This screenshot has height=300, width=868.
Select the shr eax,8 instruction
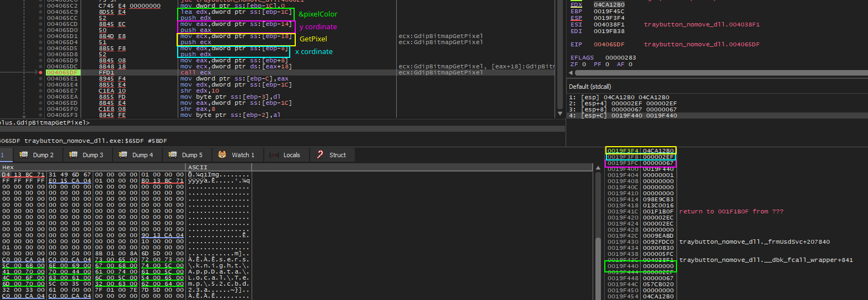(198, 109)
